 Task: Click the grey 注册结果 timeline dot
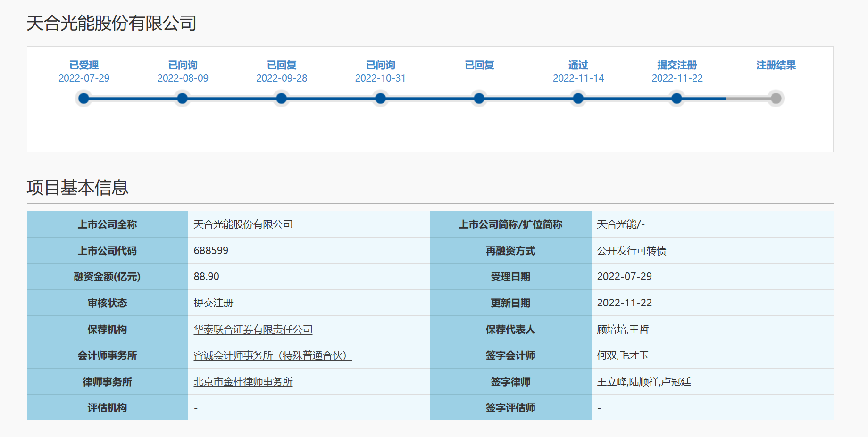[x=776, y=99]
